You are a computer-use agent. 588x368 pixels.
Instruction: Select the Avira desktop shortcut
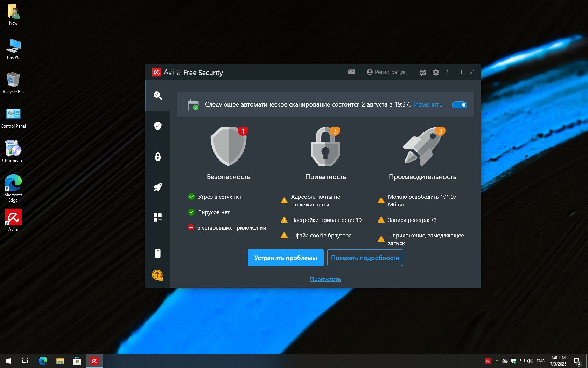[x=13, y=220]
